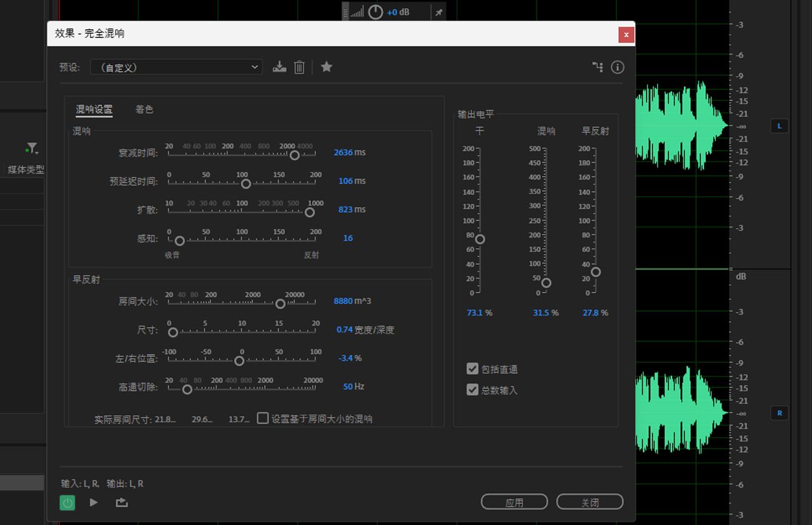Click the 823 ms diffusion value

pos(345,209)
